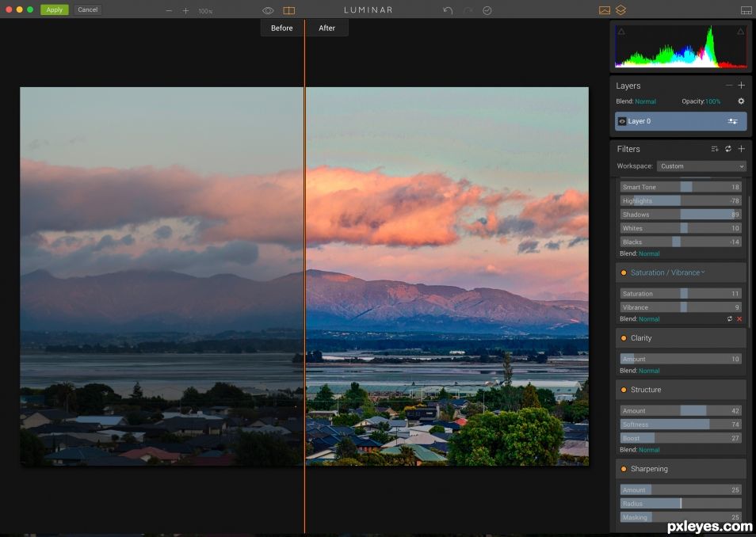The height and width of the screenshot is (537, 756).
Task: Adjust the Whites slider
Action: (681, 228)
